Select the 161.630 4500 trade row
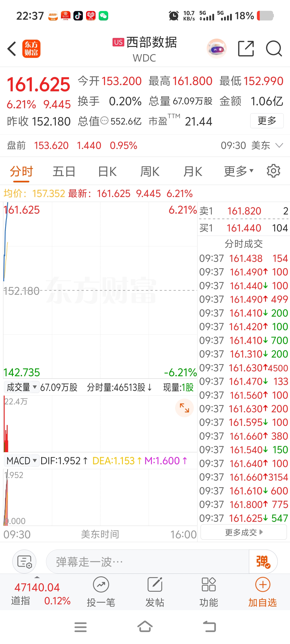Screen dimensions: 290x644 click(x=244, y=368)
